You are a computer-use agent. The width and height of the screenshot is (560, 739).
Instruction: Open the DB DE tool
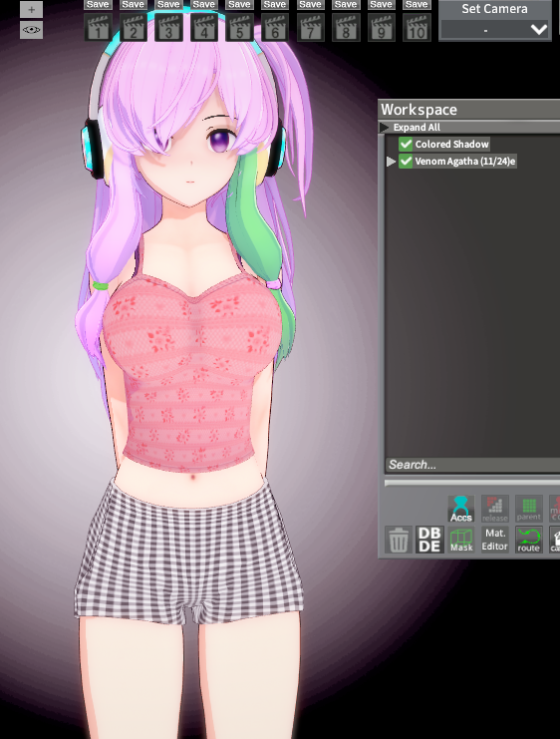pyautogui.click(x=429, y=540)
